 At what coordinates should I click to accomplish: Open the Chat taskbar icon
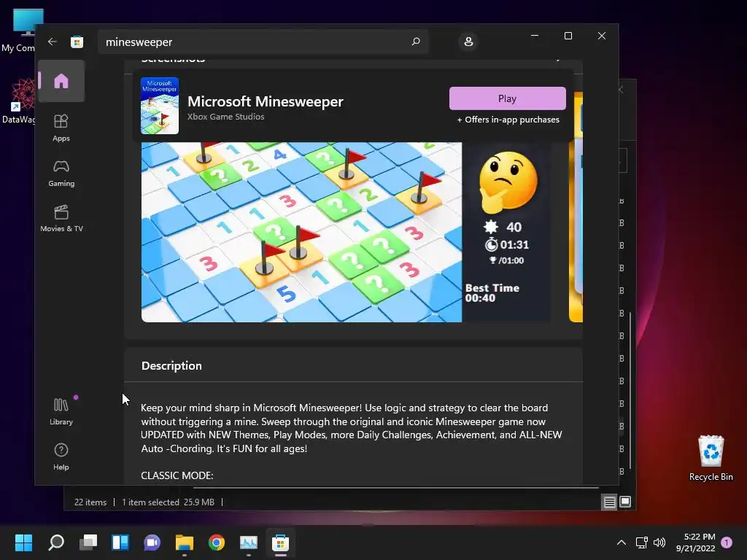click(x=152, y=542)
